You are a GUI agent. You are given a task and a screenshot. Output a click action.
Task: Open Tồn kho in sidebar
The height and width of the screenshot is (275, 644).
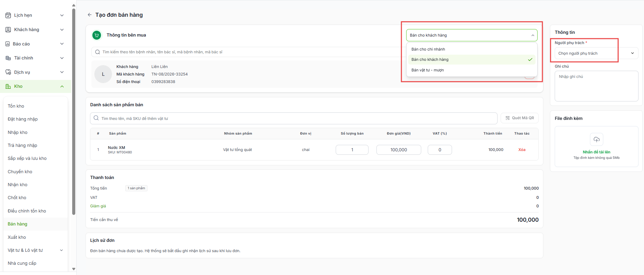(x=16, y=106)
